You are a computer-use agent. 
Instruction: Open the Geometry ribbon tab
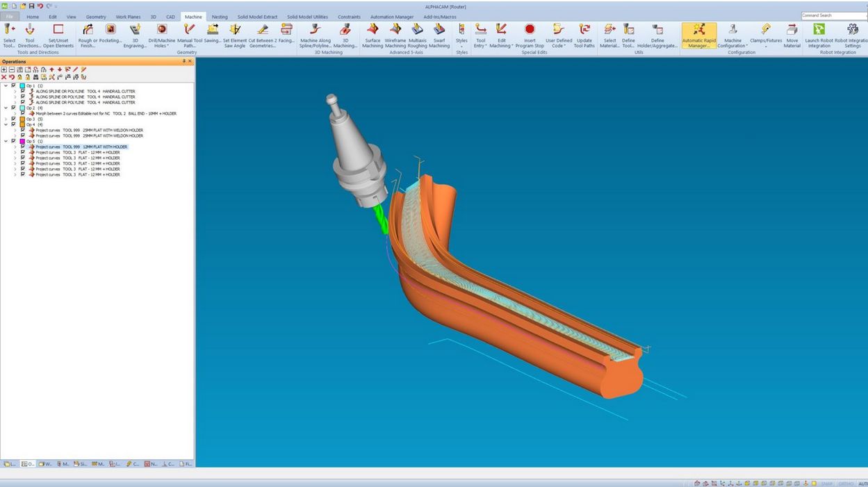pos(96,17)
